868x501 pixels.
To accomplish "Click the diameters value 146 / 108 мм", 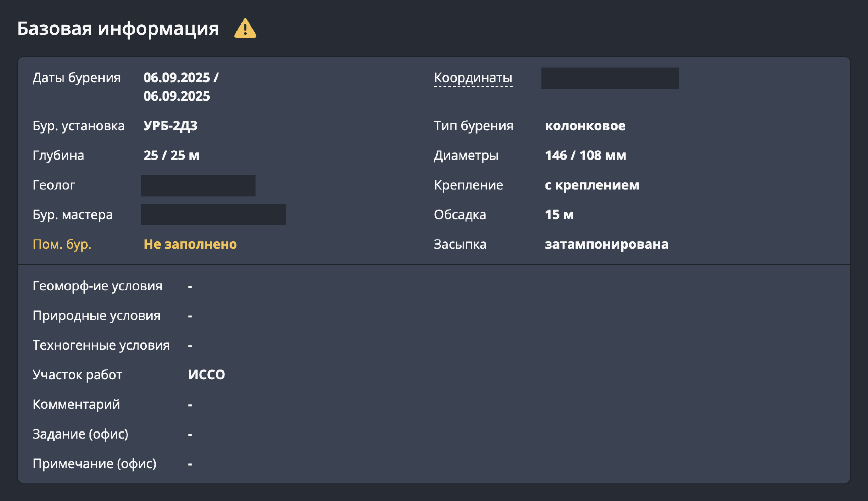I will point(585,156).
